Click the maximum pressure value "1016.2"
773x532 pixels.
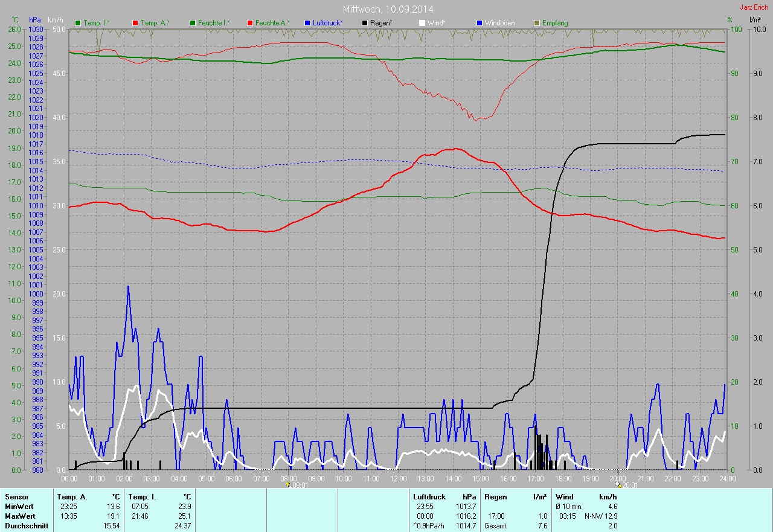(x=466, y=516)
